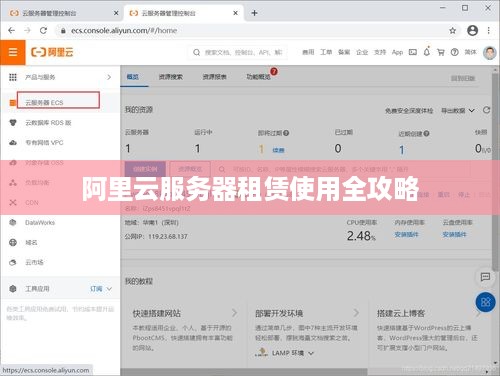The width and height of the screenshot is (500, 376).
Task: Close the second browser tab
Action: coord(235,13)
